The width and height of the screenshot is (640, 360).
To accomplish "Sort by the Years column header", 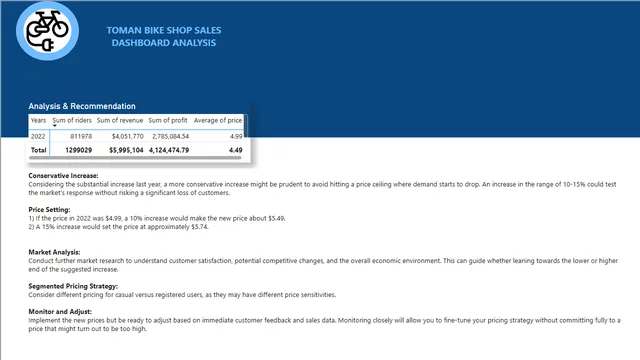I will point(38,120).
